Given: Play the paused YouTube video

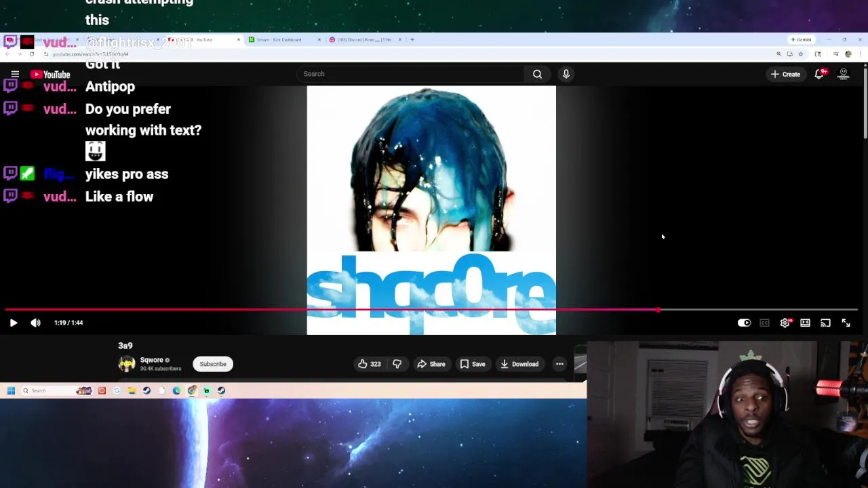Looking at the screenshot, I should pos(14,323).
